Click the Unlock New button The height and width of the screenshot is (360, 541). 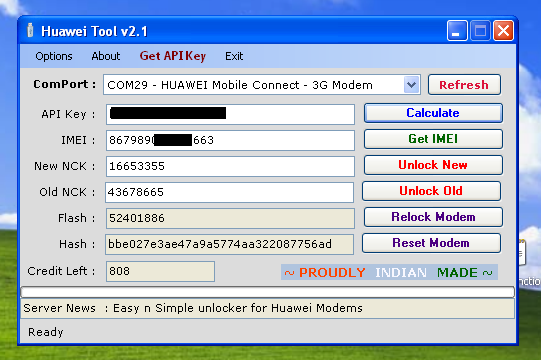pos(433,165)
